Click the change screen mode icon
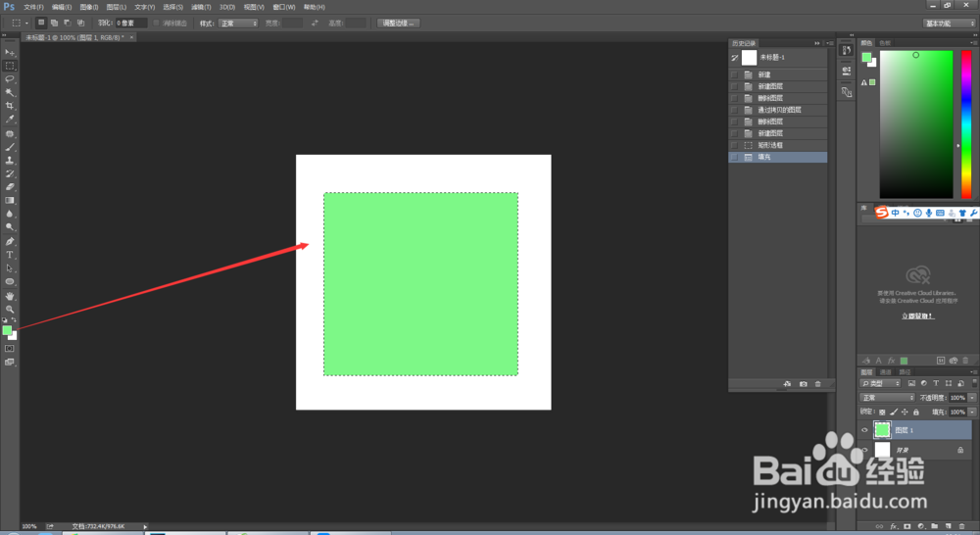Image resolution: width=980 pixels, height=535 pixels. [10, 363]
